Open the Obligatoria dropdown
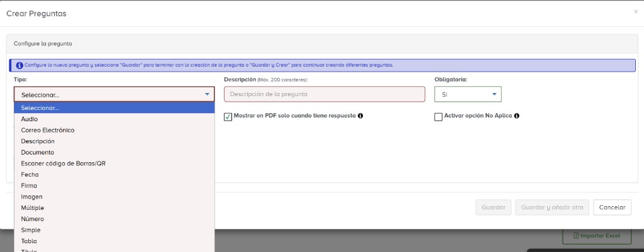Screen dimensions: 644x252 click(x=468, y=94)
